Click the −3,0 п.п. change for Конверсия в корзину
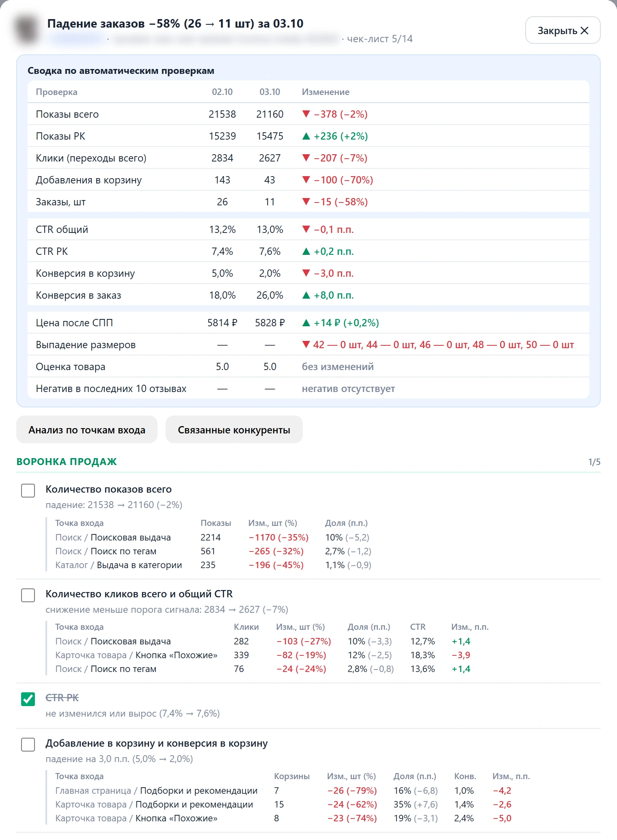Screen dimensions: 617x840 [328, 273]
